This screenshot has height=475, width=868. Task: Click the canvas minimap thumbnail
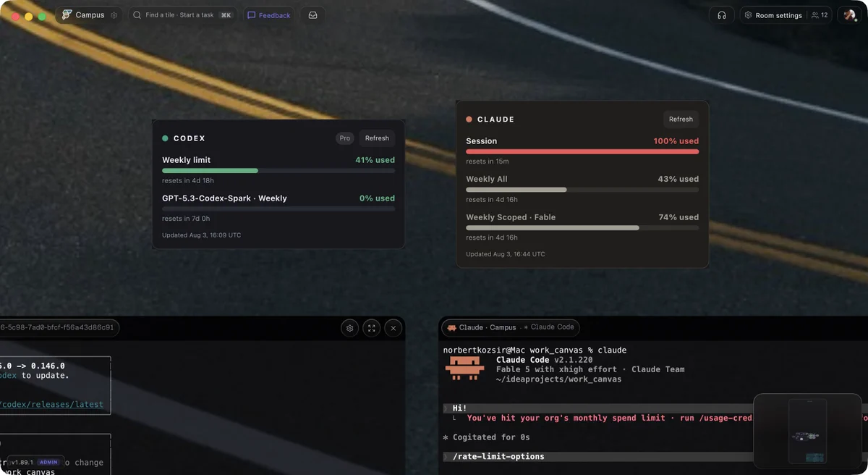tap(807, 431)
